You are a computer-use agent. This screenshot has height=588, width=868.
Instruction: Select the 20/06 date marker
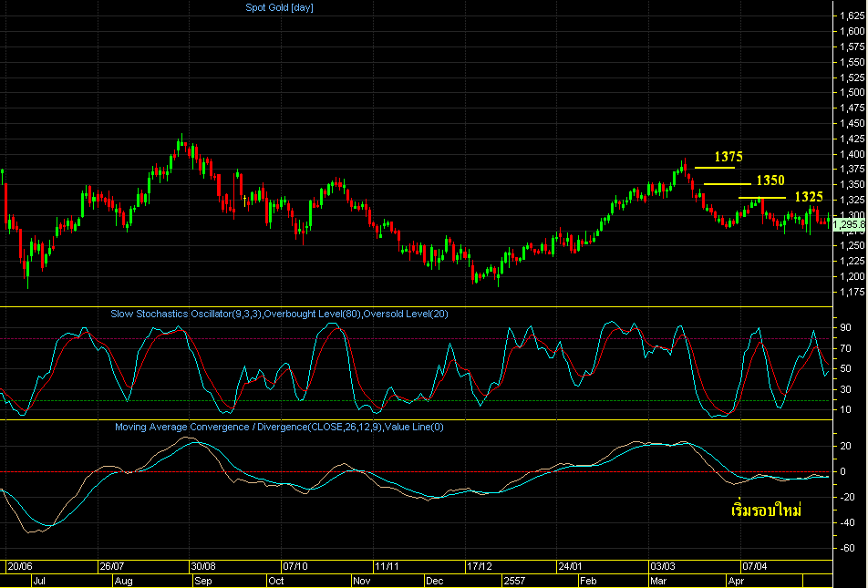(19, 566)
